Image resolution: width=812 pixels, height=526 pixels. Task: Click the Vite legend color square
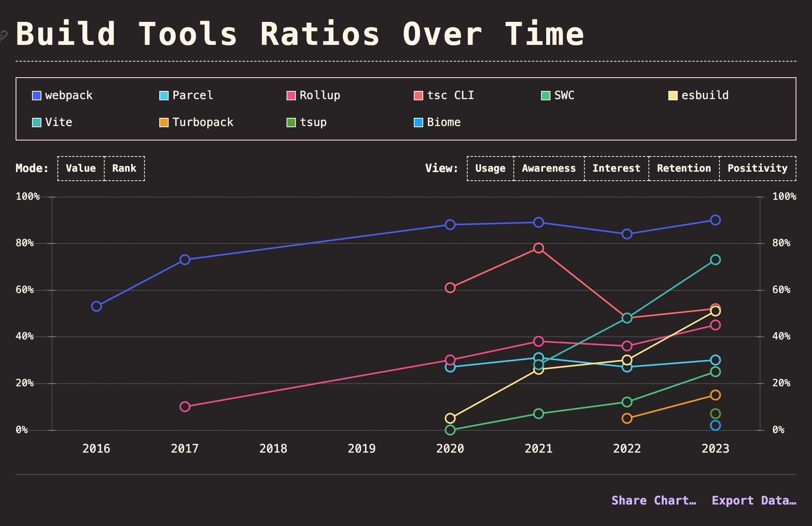(37, 123)
